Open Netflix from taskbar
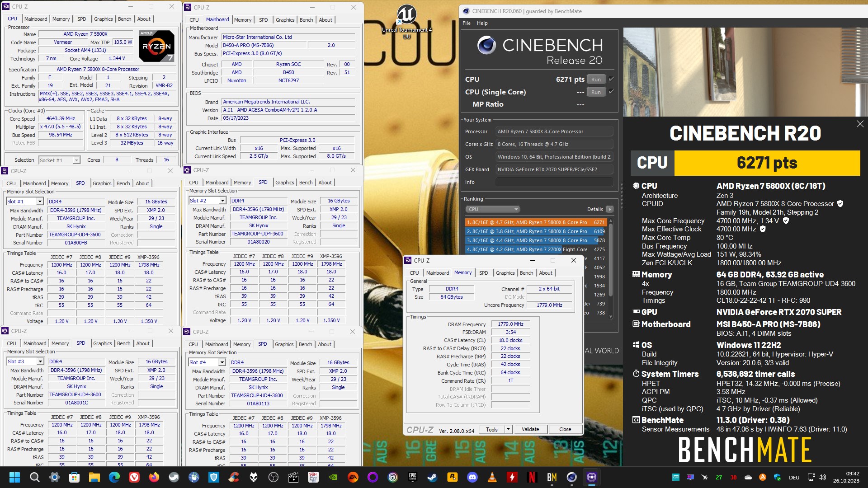868x488 pixels. [532, 477]
